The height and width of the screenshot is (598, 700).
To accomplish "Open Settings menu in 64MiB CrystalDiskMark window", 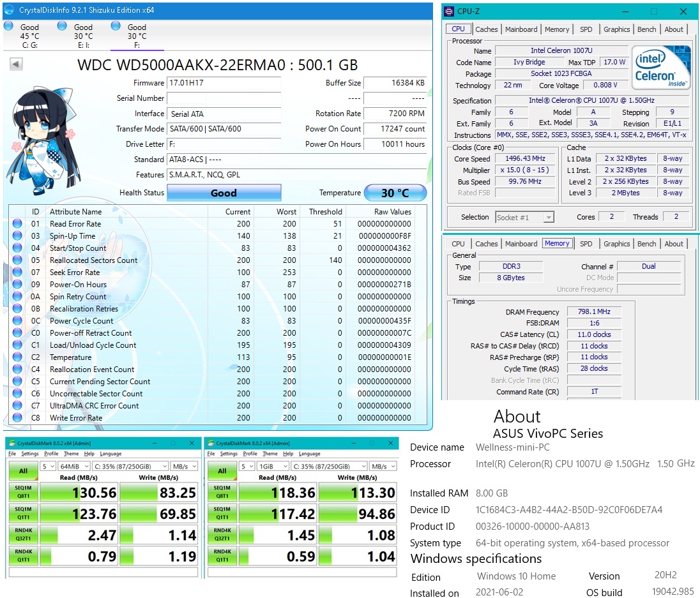I will click(x=29, y=454).
